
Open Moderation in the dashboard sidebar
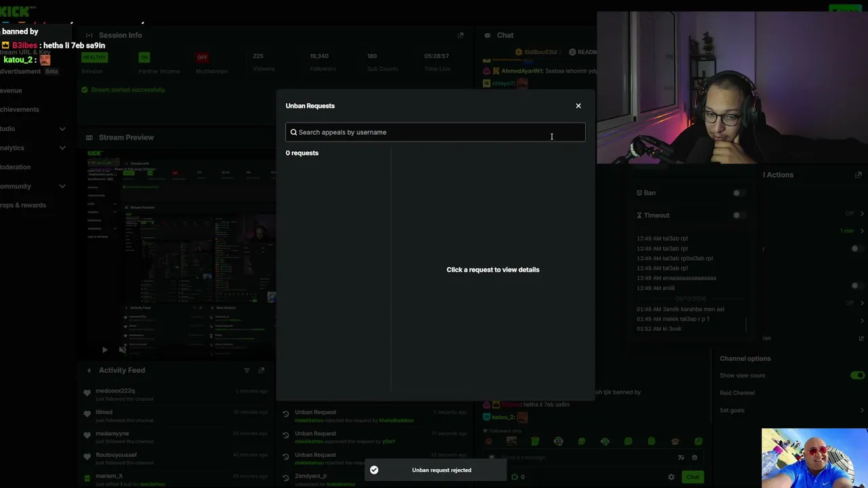15,167
